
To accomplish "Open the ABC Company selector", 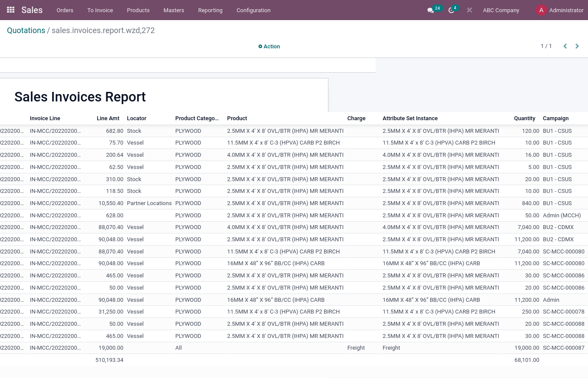I will 501,10.
